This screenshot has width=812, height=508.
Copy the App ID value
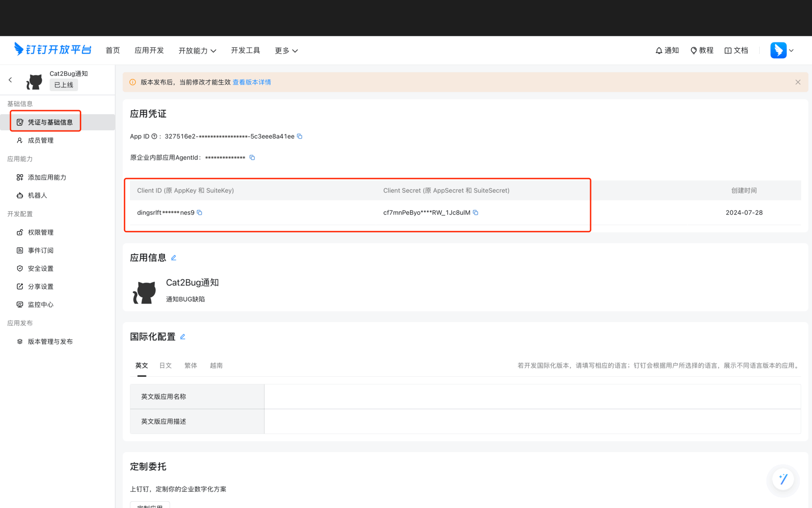(x=299, y=136)
